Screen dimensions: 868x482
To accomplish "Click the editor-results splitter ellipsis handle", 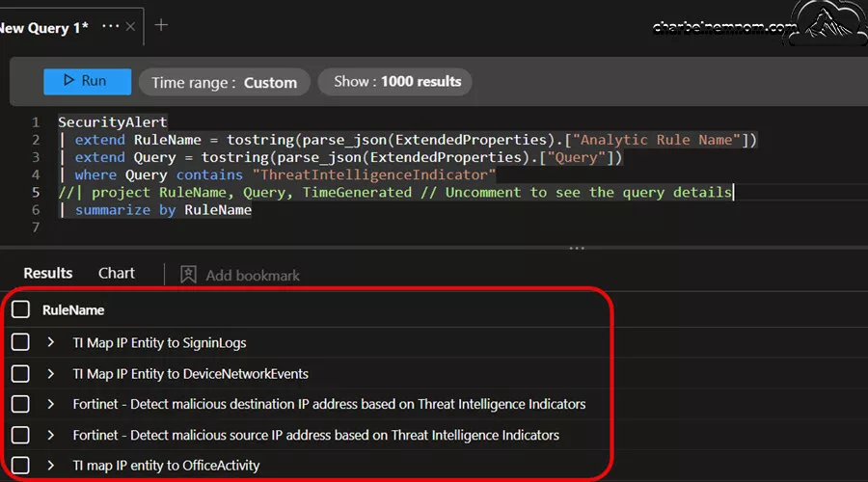I will 577,249.
